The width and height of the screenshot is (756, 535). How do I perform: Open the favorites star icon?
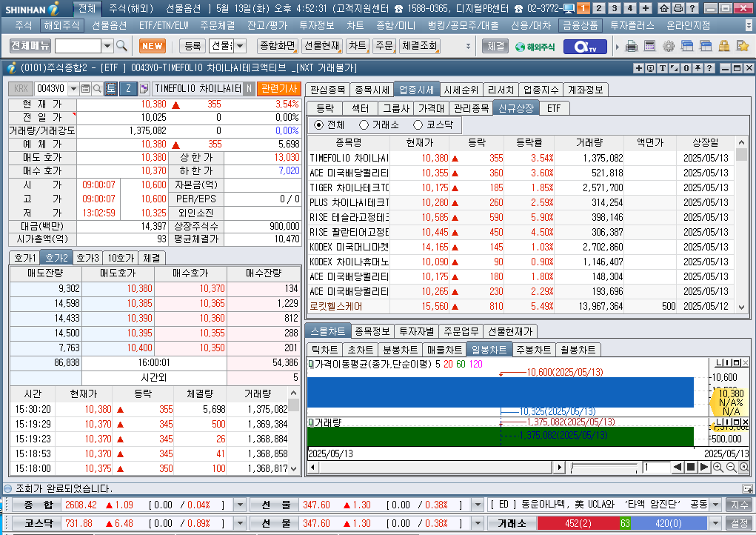[743, 46]
